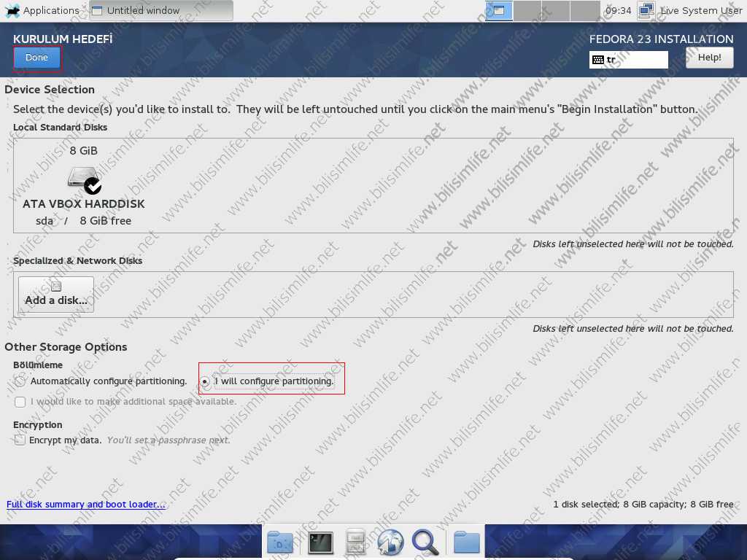Click the Show Desktop folder icon in dock
This screenshot has height=560, width=747.
coord(280,542)
